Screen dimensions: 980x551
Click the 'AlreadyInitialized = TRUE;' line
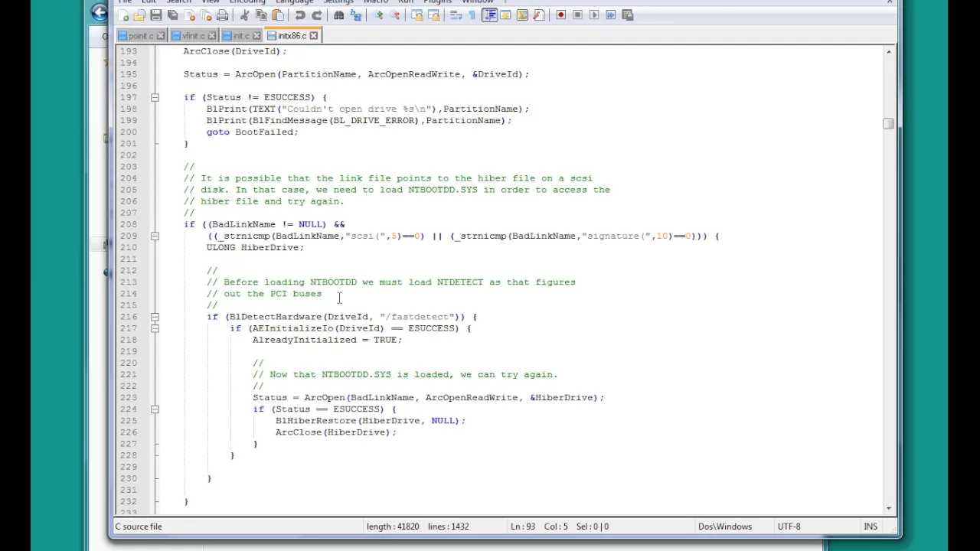pos(327,340)
